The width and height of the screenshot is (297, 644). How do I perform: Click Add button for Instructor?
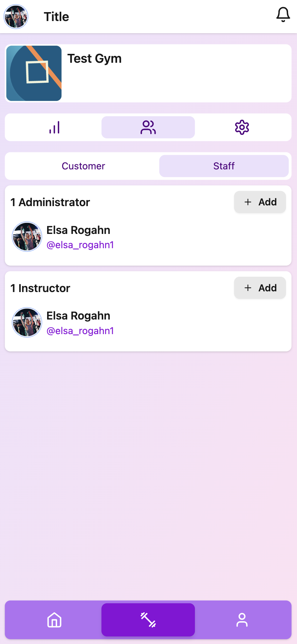pos(260,288)
